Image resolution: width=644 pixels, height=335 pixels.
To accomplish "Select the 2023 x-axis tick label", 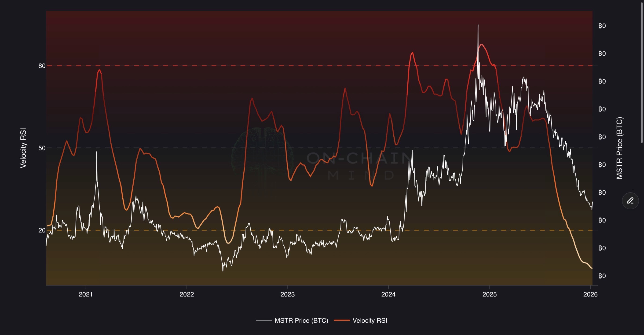I will click(x=288, y=294).
